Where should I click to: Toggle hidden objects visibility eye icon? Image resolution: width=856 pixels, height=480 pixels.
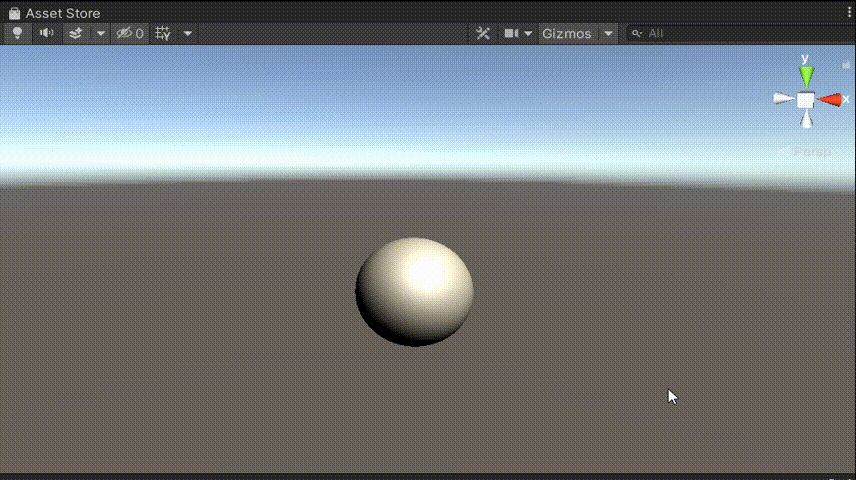[x=130, y=33]
